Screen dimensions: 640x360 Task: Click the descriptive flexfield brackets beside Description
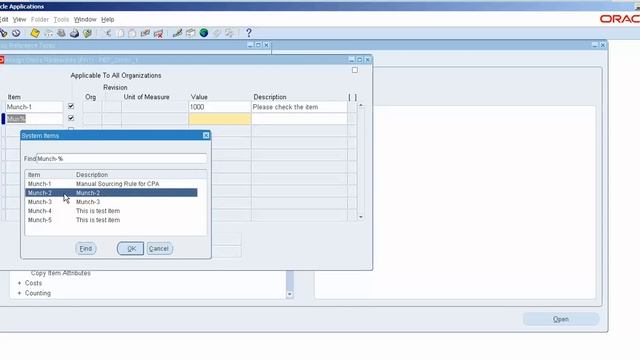pos(353,97)
